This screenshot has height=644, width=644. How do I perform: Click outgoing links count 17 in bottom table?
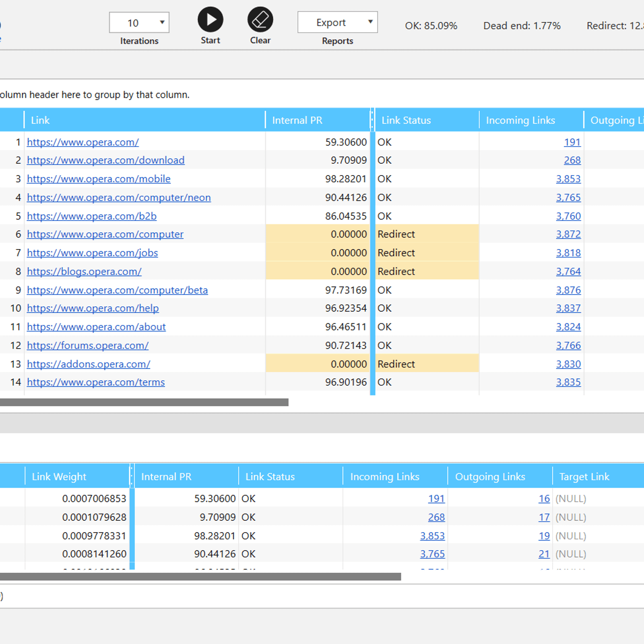click(544, 517)
